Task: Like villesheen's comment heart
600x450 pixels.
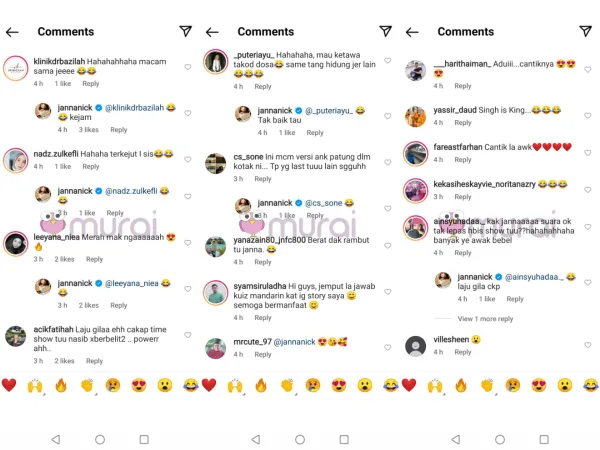Action: tap(587, 345)
